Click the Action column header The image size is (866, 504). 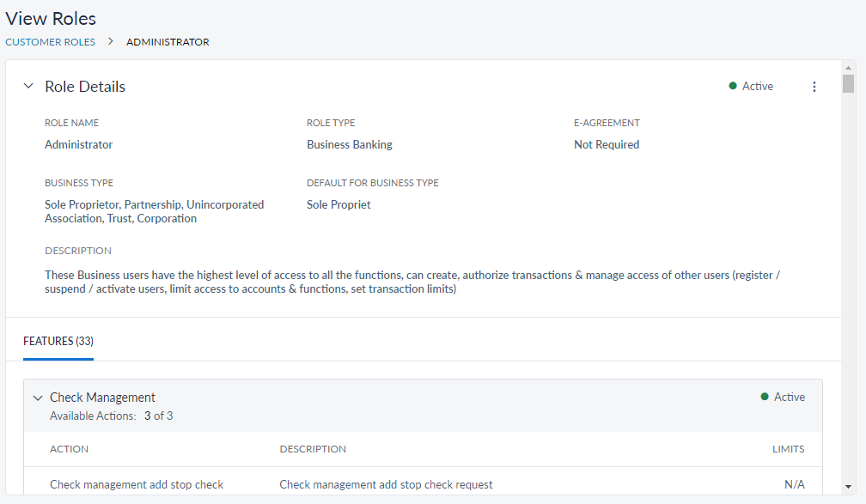click(69, 449)
